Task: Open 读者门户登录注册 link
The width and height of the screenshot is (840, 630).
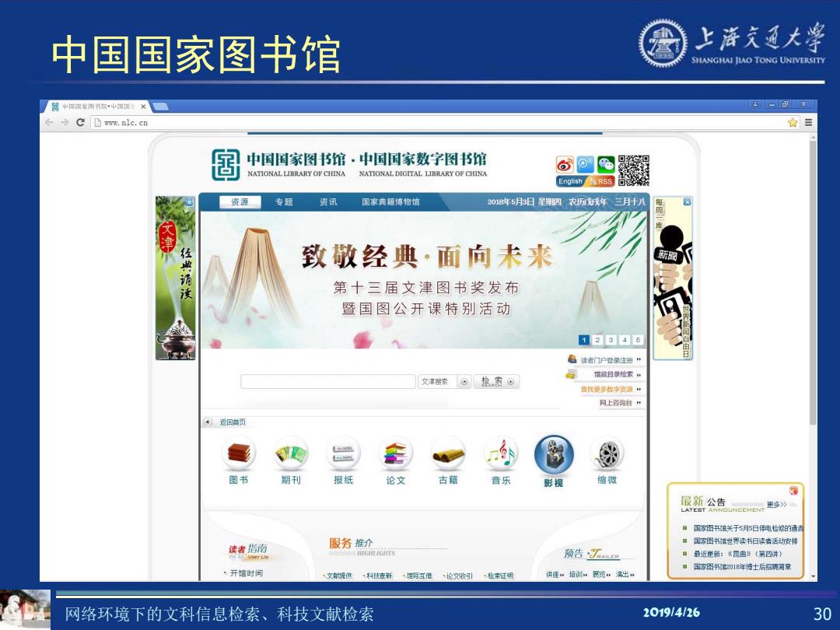Action: coord(605,360)
